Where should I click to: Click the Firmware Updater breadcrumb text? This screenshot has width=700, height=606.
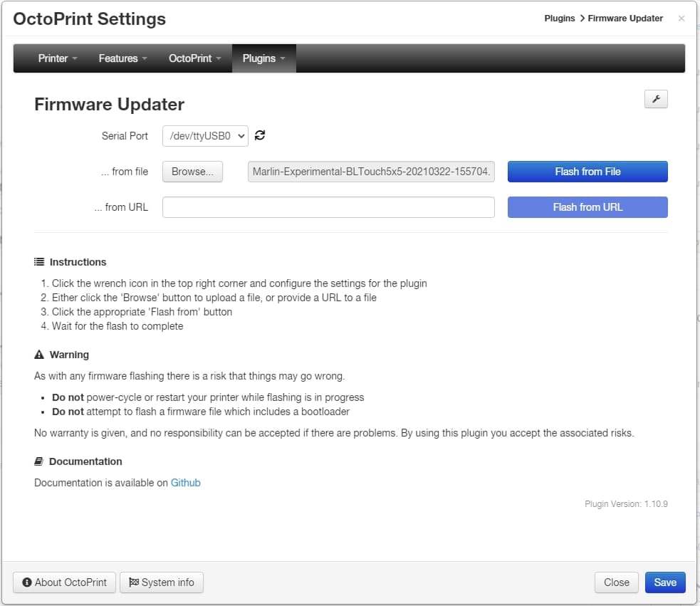pos(625,19)
